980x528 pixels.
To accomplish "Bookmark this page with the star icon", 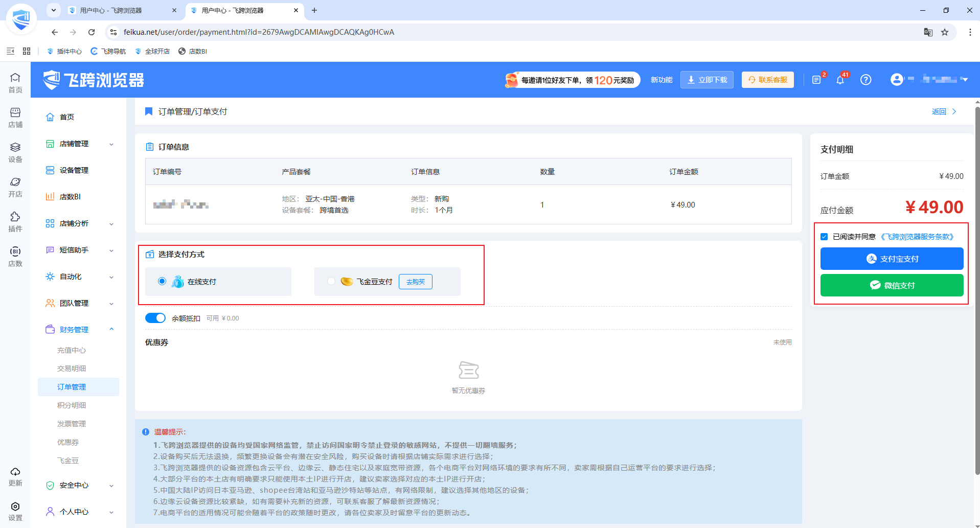I will pyautogui.click(x=945, y=32).
